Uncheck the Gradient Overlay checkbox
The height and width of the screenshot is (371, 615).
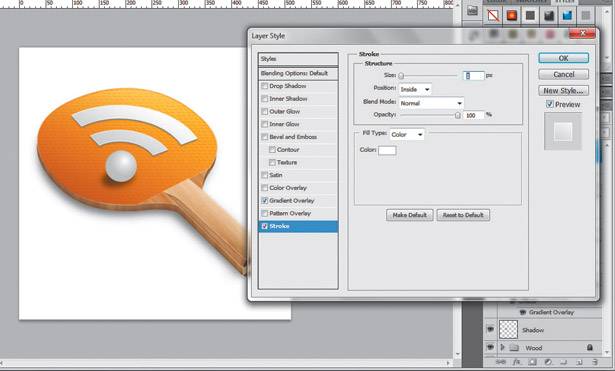[x=265, y=200]
